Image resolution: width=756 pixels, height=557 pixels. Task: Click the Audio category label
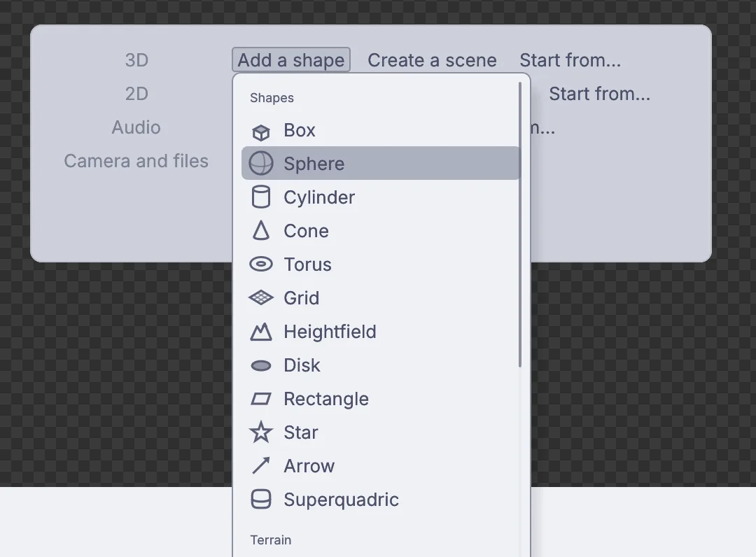[136, 127]
